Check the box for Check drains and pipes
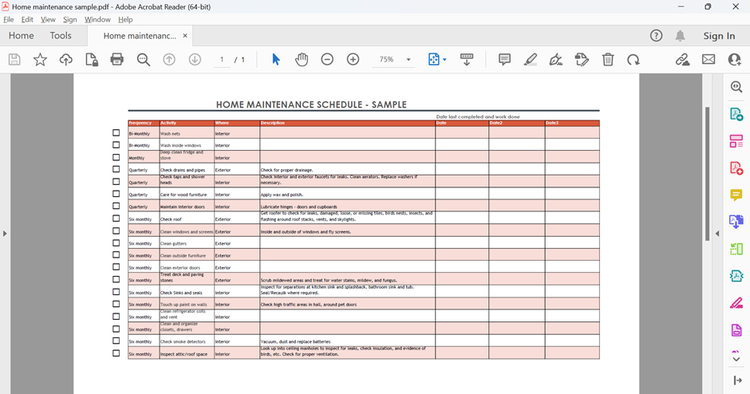The image size is (750, 394). coord(116,169)
